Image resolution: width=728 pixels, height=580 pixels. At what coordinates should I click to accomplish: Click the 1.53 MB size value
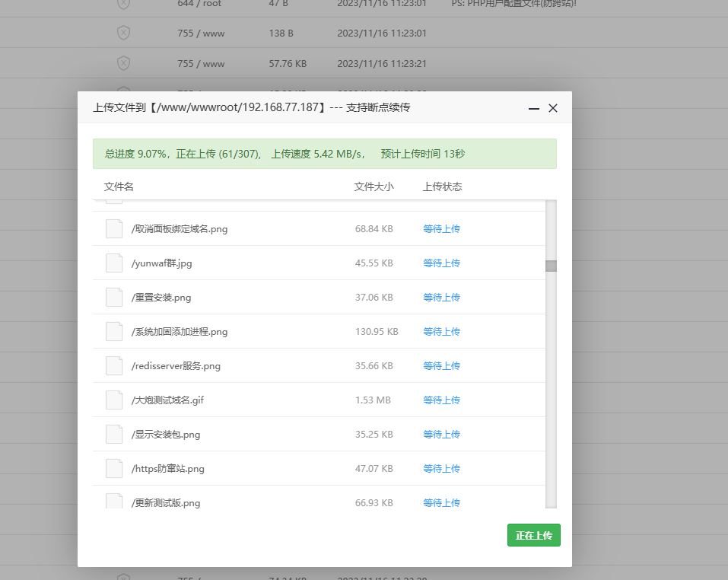point(373,400)
